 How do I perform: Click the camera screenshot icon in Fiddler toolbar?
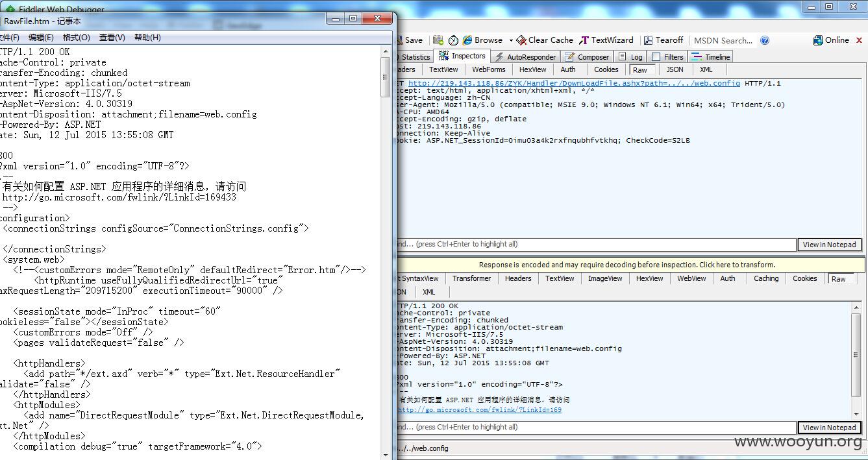(x=438, y=40)
